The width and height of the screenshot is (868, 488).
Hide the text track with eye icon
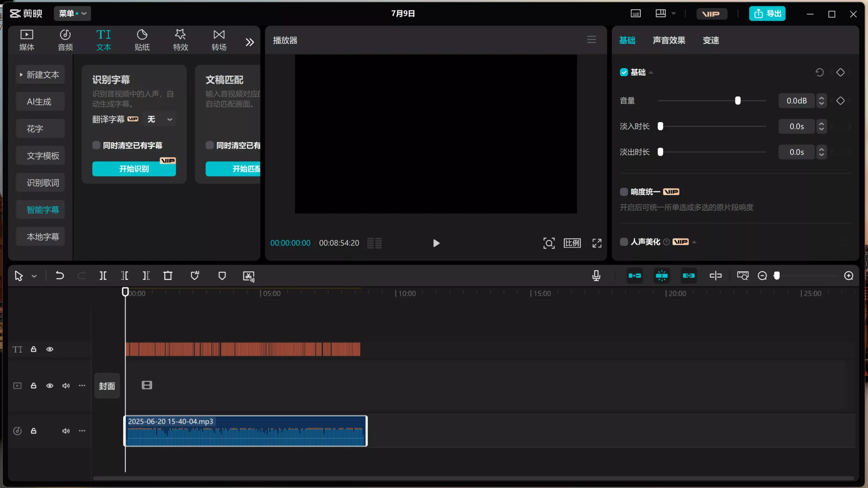point(50,349)
